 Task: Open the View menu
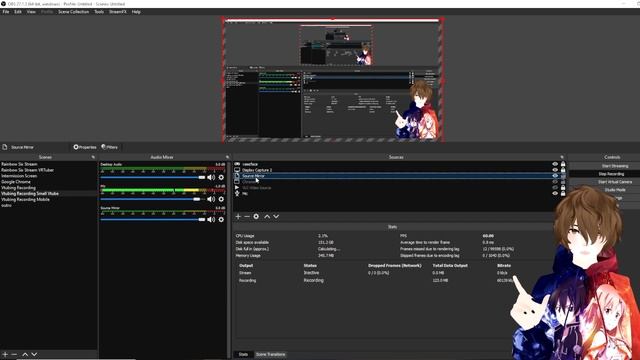pos(31,12)
